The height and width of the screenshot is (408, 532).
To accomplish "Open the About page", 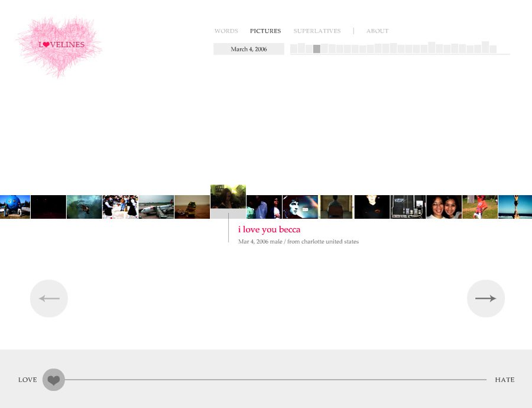I will [377, 31].
